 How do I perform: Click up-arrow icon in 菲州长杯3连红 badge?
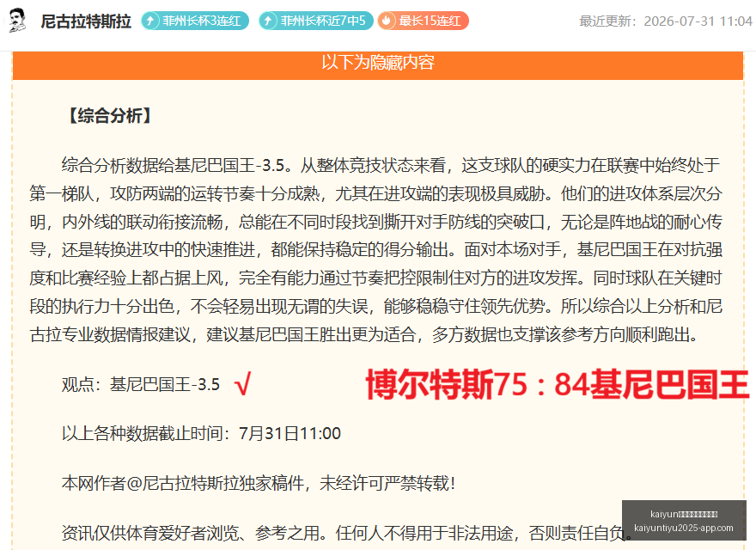point(150,21)
